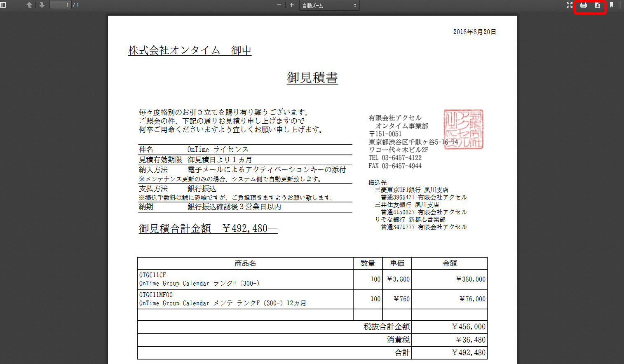Click the red company stamp image

click(462, 130)
